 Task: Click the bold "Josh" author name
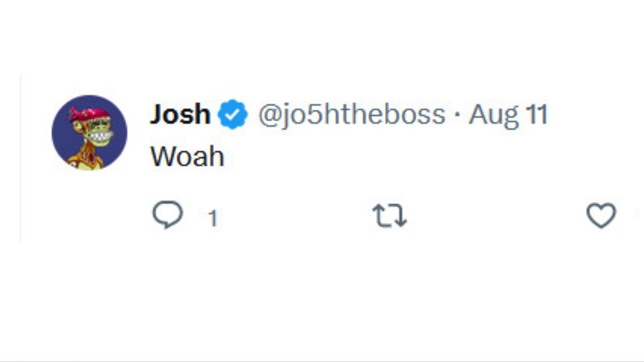pyautogui.click(x=180, y=114)
